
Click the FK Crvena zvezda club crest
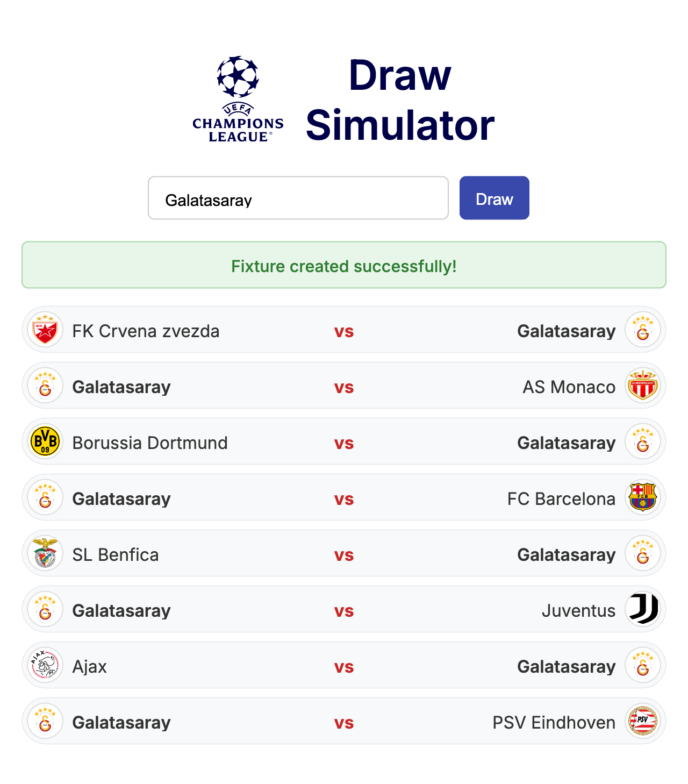tap(45, 330)
